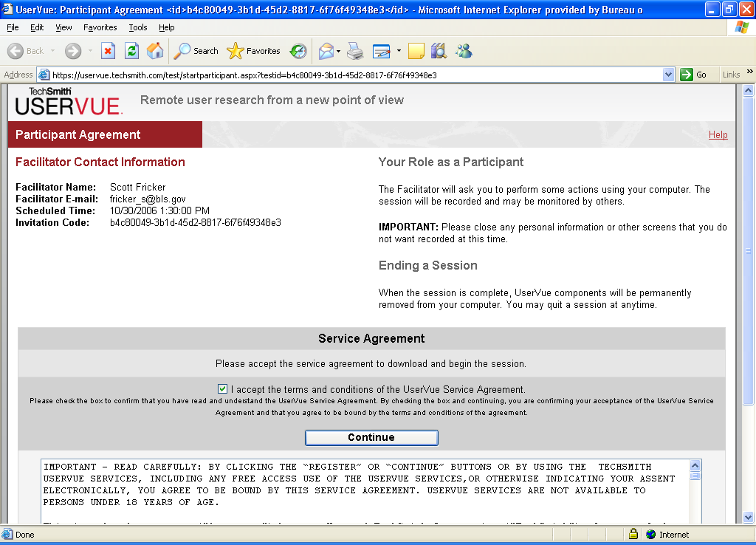Open Favorites star button in toolbar

(x=253, y=51)
